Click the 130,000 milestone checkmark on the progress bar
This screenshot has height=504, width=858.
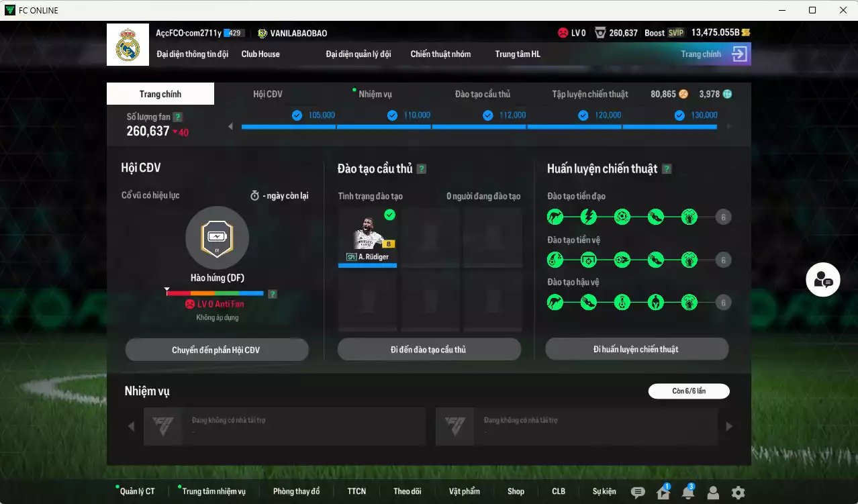tap(679, 115)
